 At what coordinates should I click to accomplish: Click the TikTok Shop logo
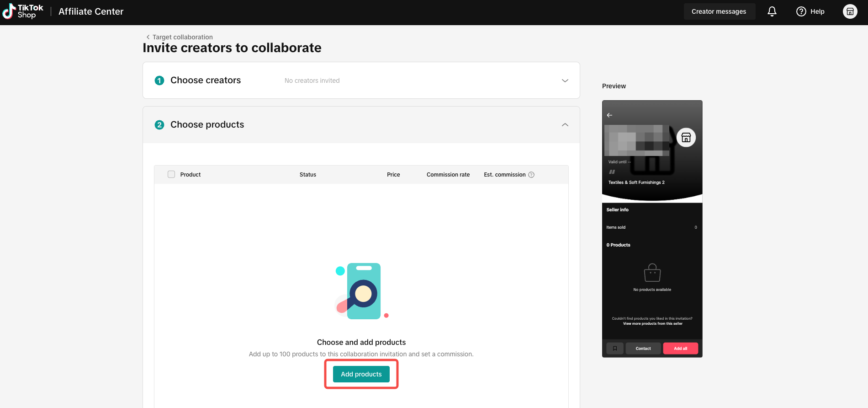[x=23, y=11]
